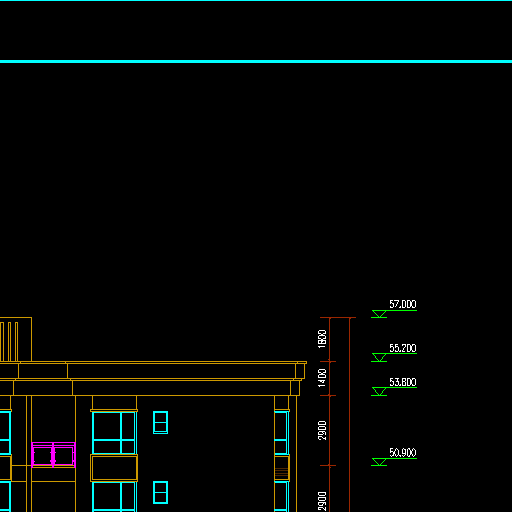Select the thick cyan horizontal border line
This screenshot has height=512, width=512.
pos(256,61)
